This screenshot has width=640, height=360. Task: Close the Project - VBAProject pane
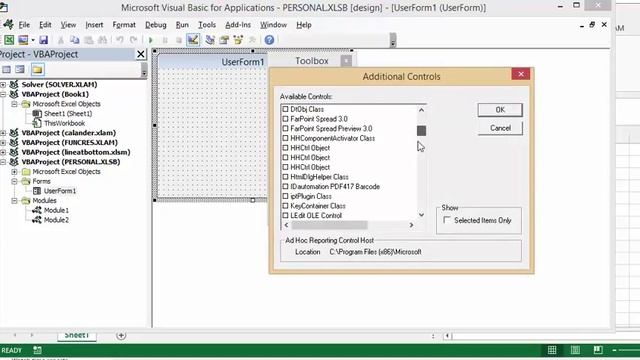coord(141,54)
